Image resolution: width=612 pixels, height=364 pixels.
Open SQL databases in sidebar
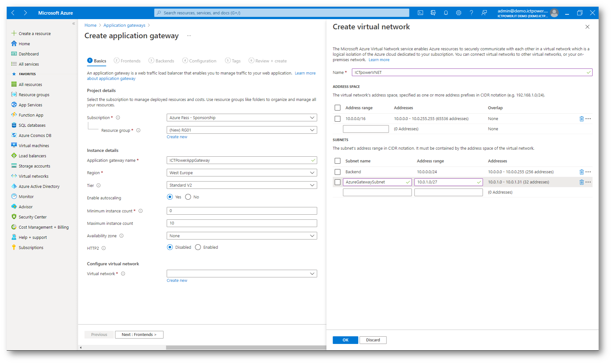click(28, 125)
